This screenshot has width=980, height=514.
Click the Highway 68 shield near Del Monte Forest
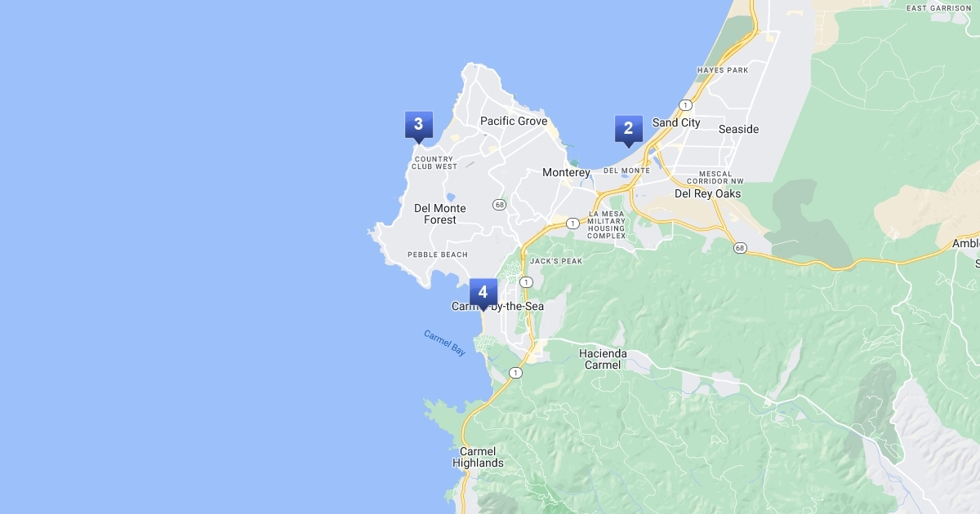[498, 204]
